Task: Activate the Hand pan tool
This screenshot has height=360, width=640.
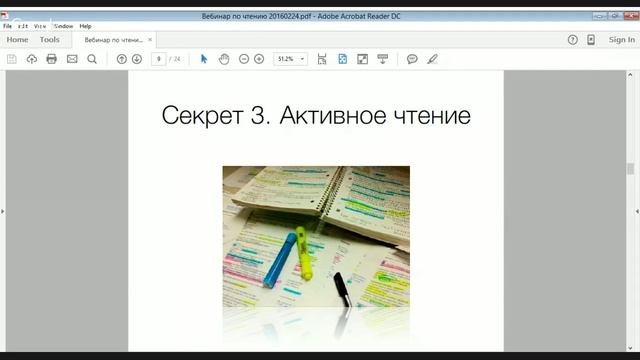Action: coord(224,59)
